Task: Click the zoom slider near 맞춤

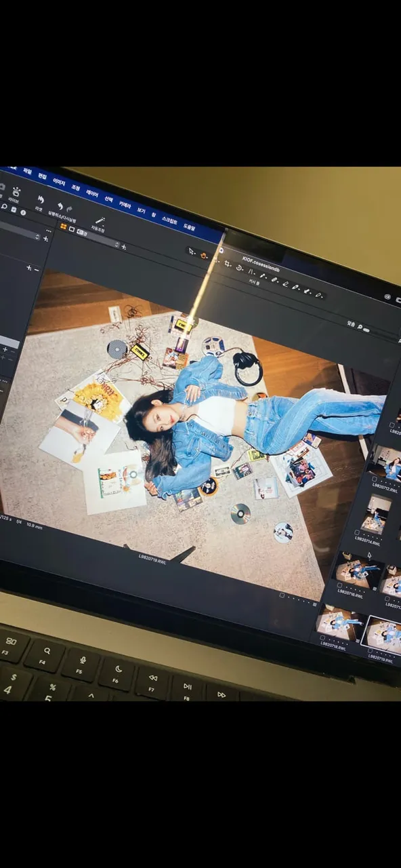Action: (x=366, y=330)
